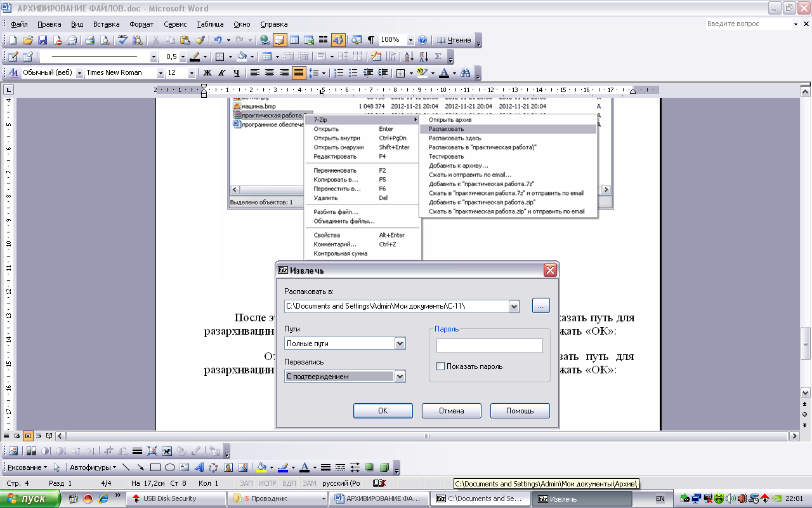This screenshot has height=508, width=812.
Task: Insert a hyperlink
Action: (x=265, y=40)
